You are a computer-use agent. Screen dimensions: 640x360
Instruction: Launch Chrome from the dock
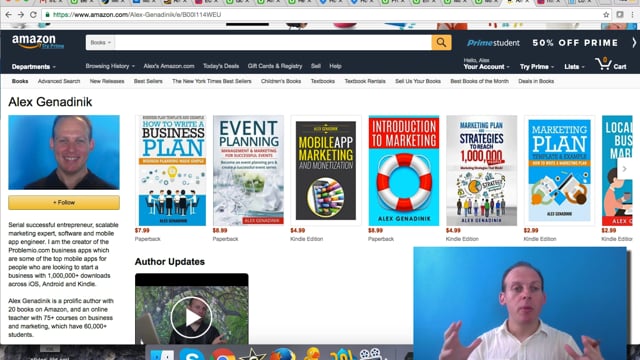pos(222,354)
